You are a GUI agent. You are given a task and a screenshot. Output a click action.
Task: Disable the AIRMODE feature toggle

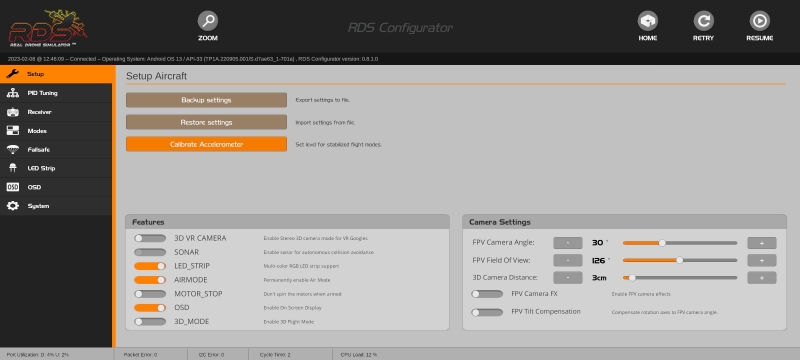pos(150,280)
